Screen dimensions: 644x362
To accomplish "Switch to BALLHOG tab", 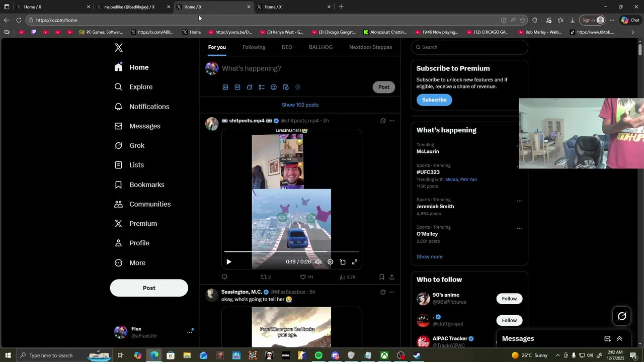I will [x=320, y=47].
